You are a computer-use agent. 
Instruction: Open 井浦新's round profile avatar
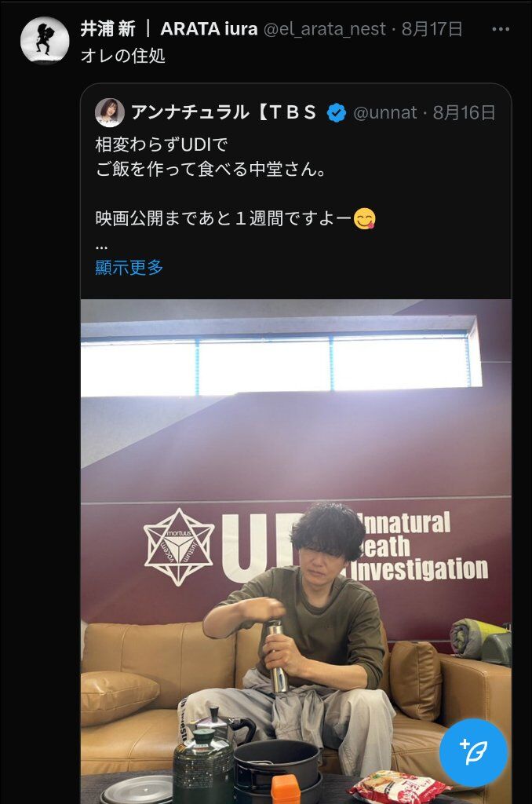tap(45, 41)
